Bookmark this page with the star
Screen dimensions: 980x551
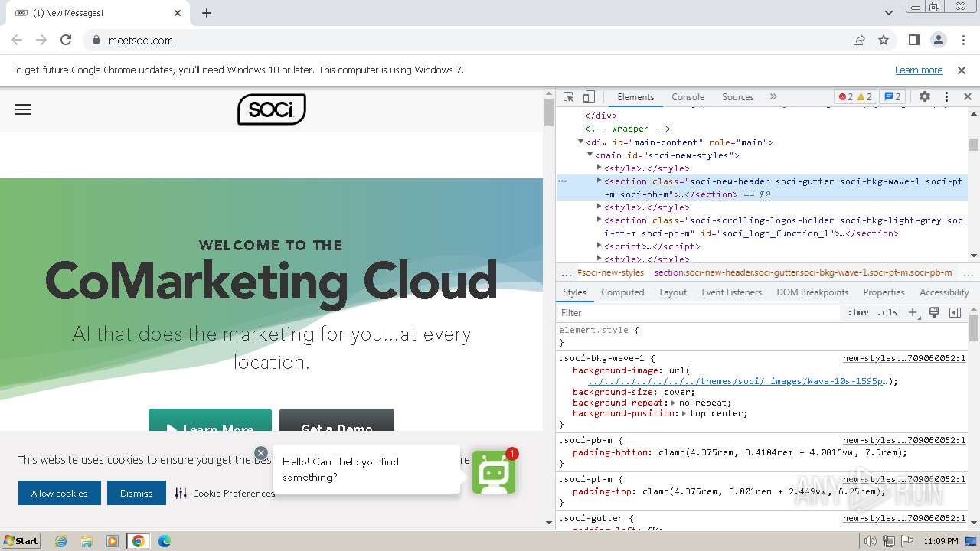(x=884, y=40)
